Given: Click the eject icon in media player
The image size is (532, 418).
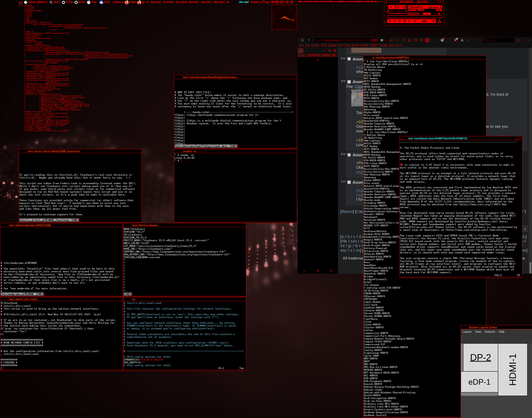Looking at the screenshot, I should coord(415,21).
